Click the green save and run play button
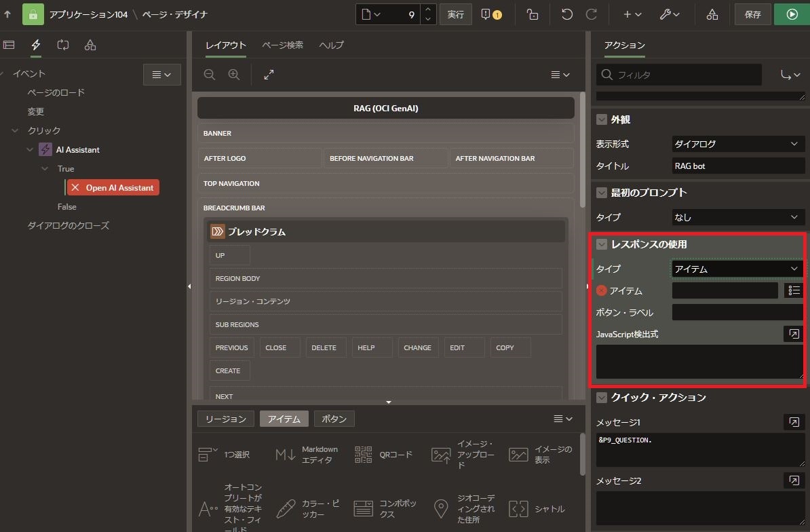The image size is (810, 532). (x=792, y=14)
